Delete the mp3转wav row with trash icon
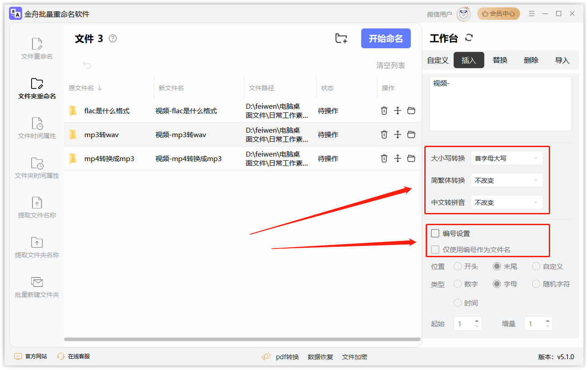 (384, 134)
